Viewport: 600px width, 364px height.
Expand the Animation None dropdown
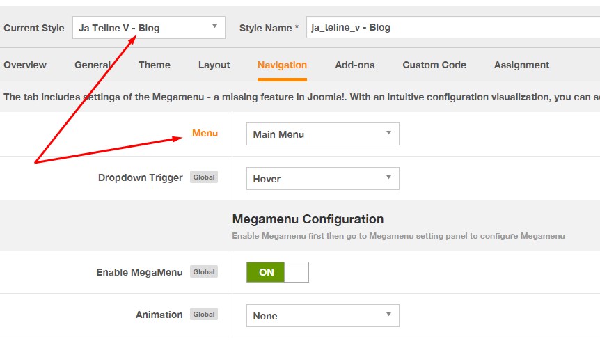click(x=322, y=316)
